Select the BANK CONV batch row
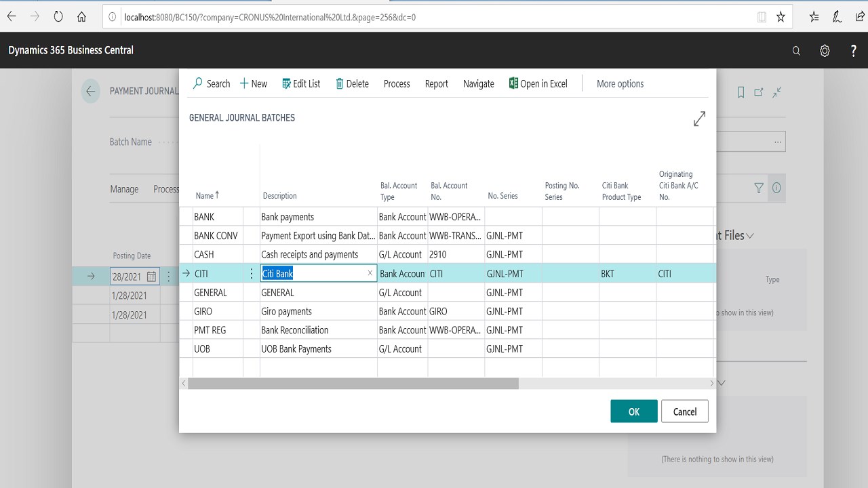Image resolution: width=868 pixels, height=488 pixels. 448,236
